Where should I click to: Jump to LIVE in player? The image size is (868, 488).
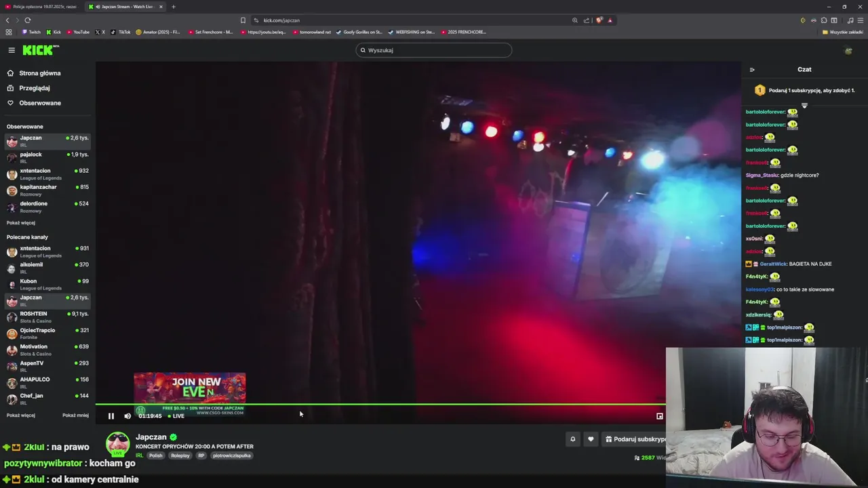point(176,416)
